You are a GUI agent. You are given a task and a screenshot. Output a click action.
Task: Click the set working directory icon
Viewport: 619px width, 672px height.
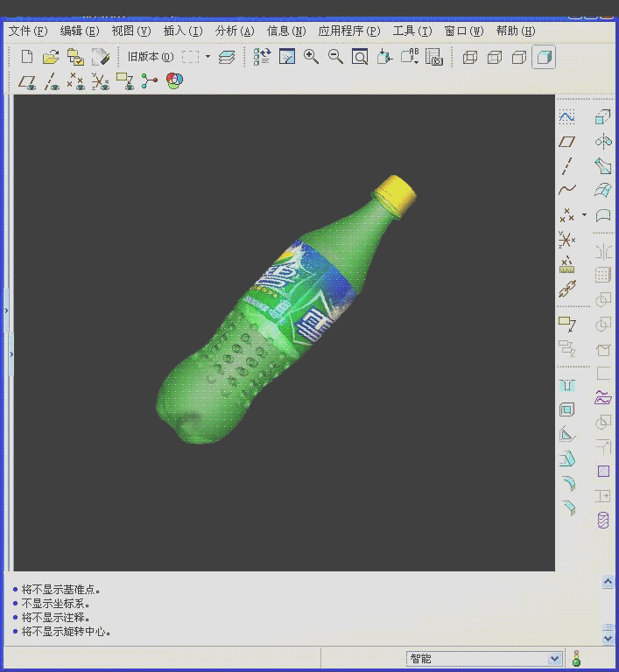pyautogui.click(x=76, y=57)
